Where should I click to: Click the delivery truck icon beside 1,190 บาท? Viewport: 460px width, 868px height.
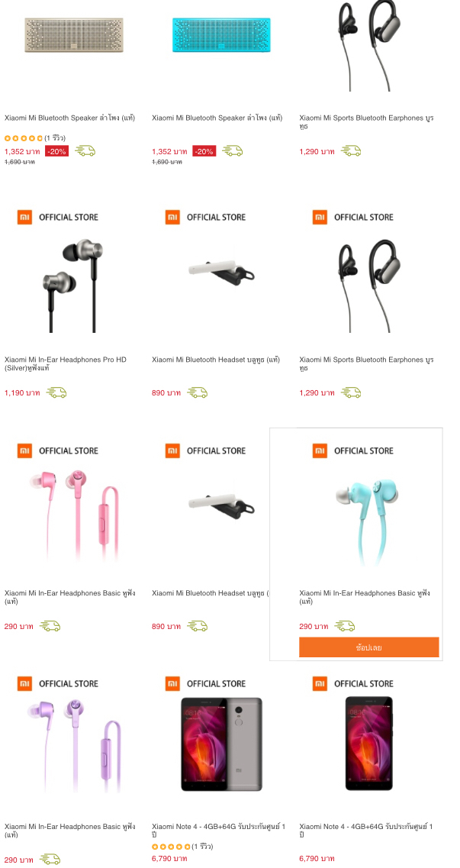[56, 392]
